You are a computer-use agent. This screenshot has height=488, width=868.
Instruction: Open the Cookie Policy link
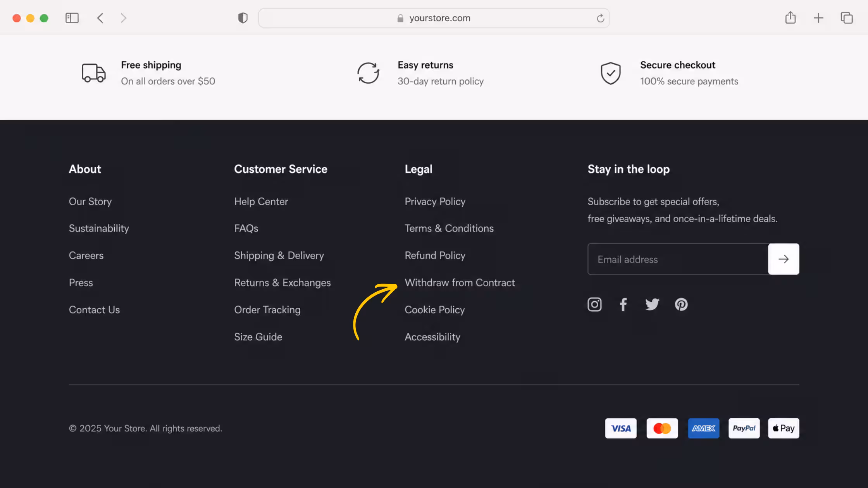pos(435,310)
